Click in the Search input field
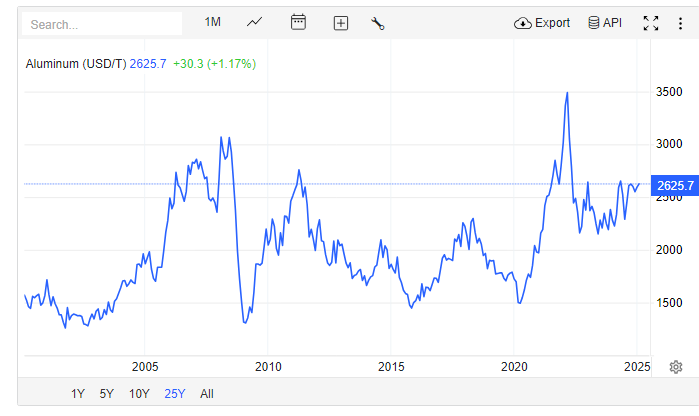This screenshot has width=699, height=416. pos(103,24)
